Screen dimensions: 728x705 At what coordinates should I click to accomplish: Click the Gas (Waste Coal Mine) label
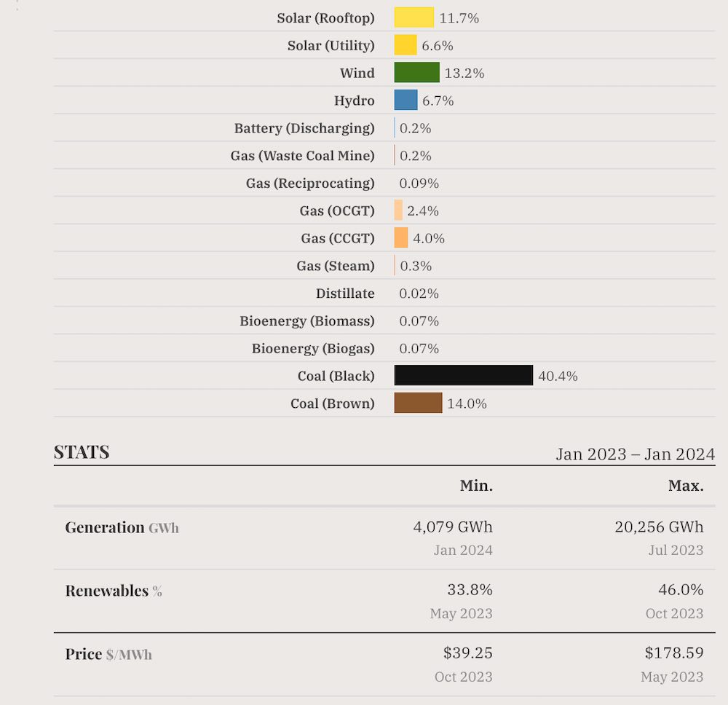coord(302,156)
